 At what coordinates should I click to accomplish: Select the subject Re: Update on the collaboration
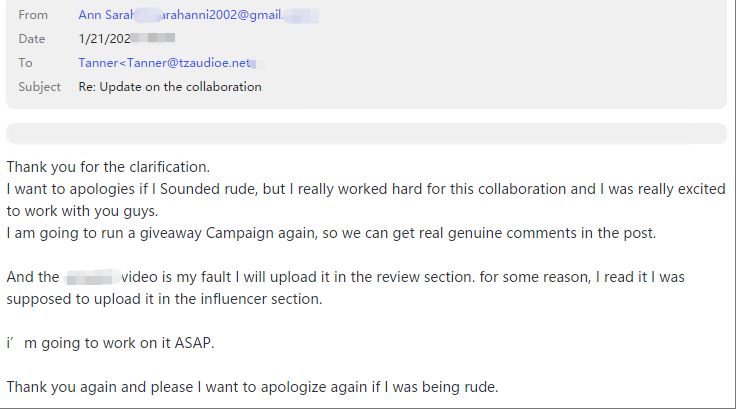[170, 87]
